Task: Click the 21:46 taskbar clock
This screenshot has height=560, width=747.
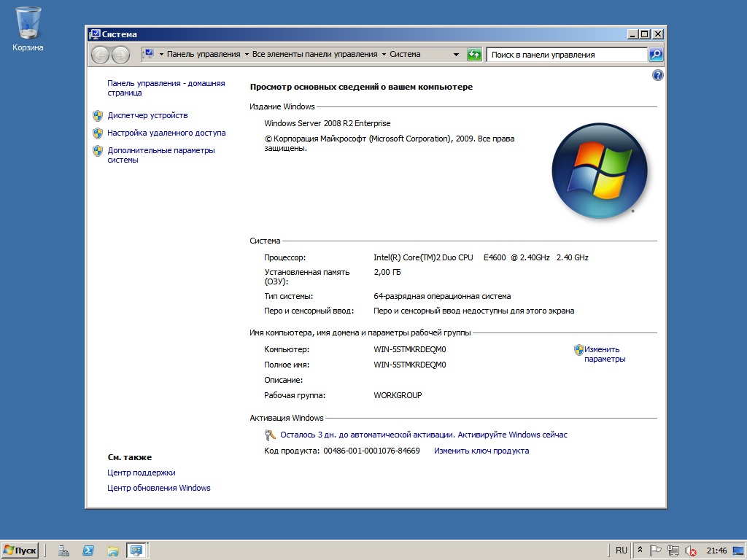Action: pyautogui.click(x=716, y=551)
